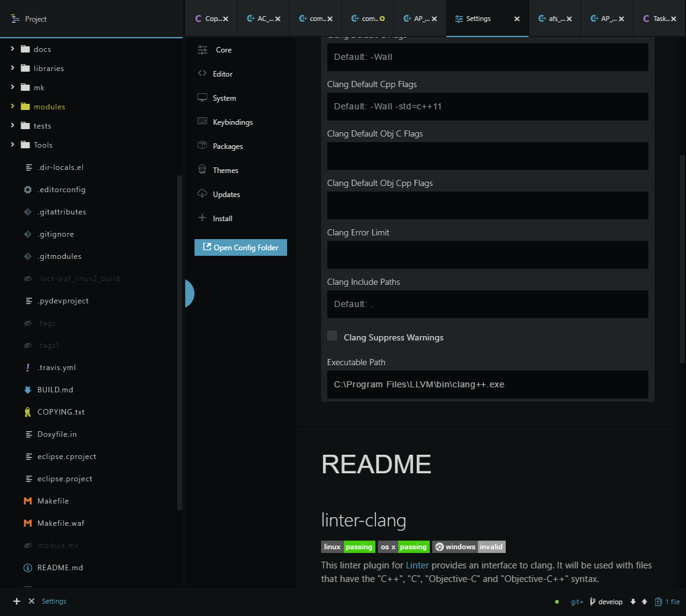Select the Task tab on the right
This screenshot has width=686, height=616.
(x=658, y=19)
